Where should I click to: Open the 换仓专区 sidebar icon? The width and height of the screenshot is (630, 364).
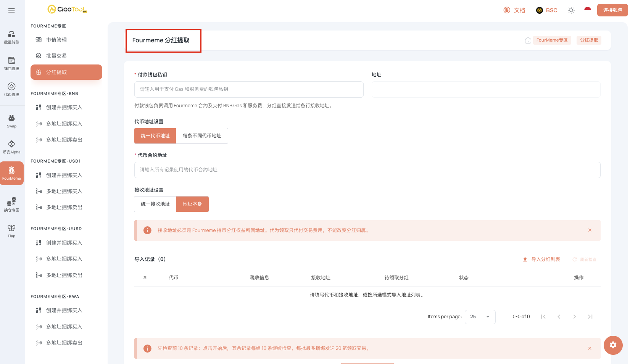coord(12,205)
